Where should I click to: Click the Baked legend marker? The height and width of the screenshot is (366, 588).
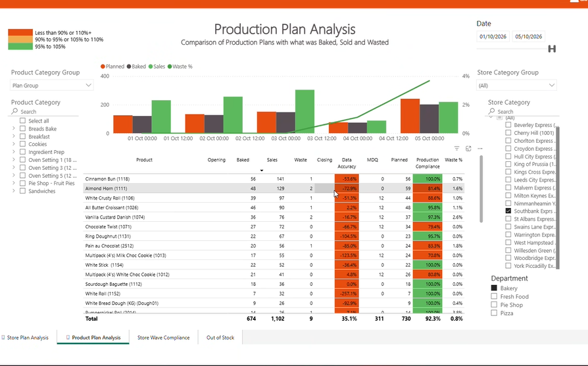(x=129, y=66)
